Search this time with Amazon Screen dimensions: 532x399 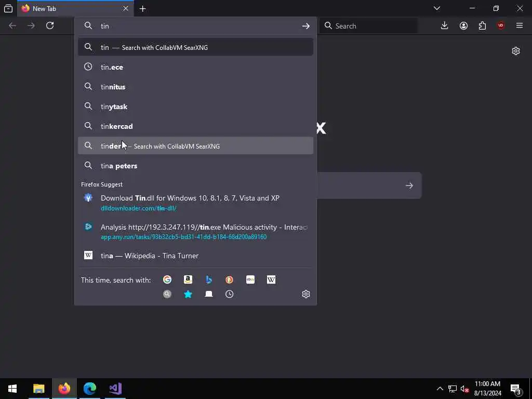coord(188,280)
